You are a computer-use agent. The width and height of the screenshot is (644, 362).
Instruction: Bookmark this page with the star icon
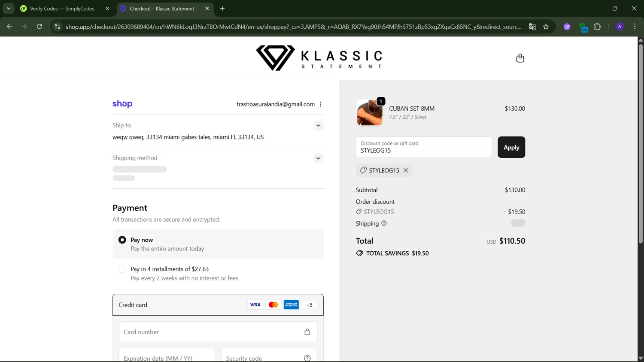(x=546, y=27)
